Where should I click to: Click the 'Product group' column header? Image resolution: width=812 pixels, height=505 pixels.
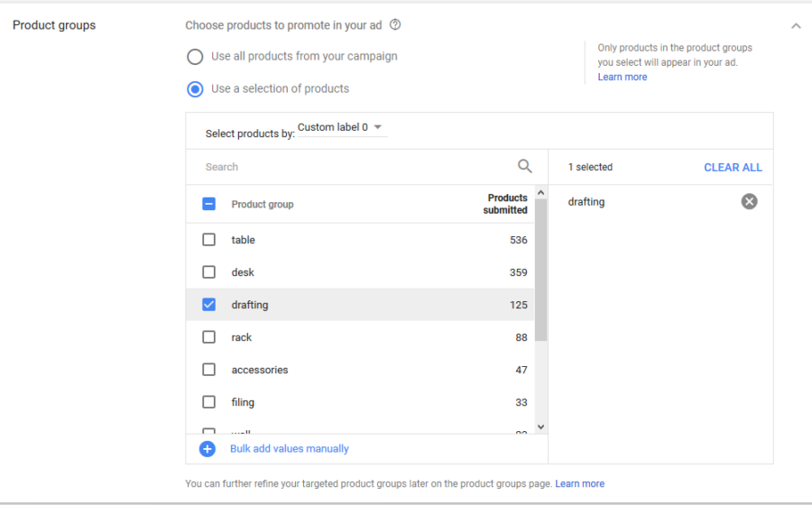[262, 205]
